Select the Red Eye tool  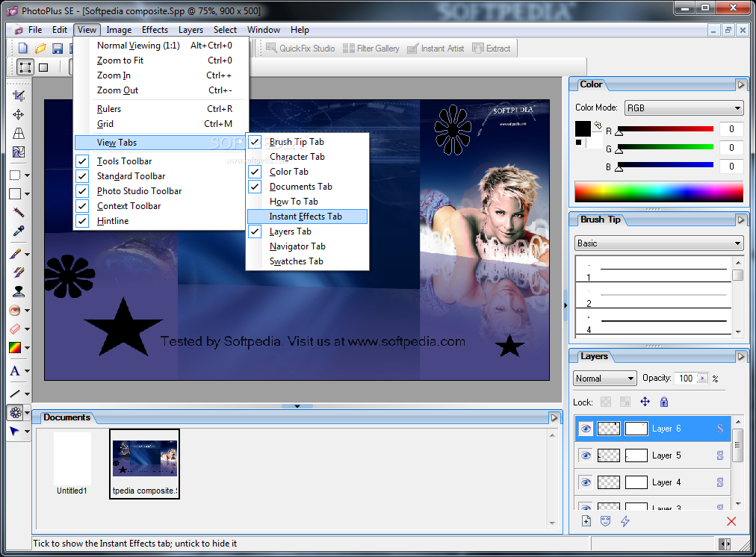pos(15,311)
